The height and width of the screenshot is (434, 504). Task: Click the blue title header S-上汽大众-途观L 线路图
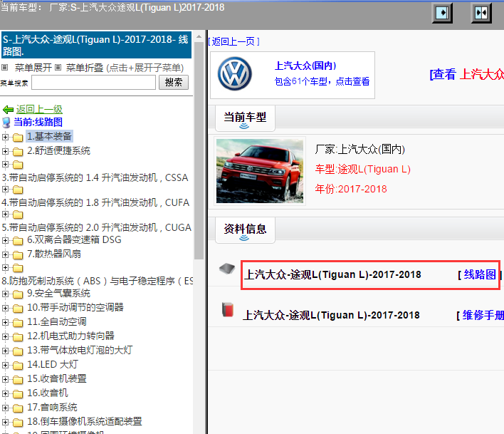[96, 45]
